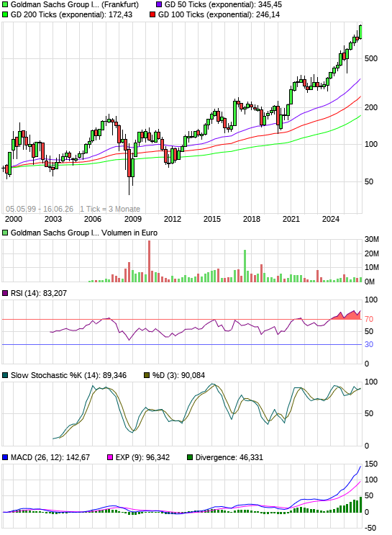Viewport: 392px width, 535px height.
Task: Click the 50 price axis label on price chart
Action: 369,181
